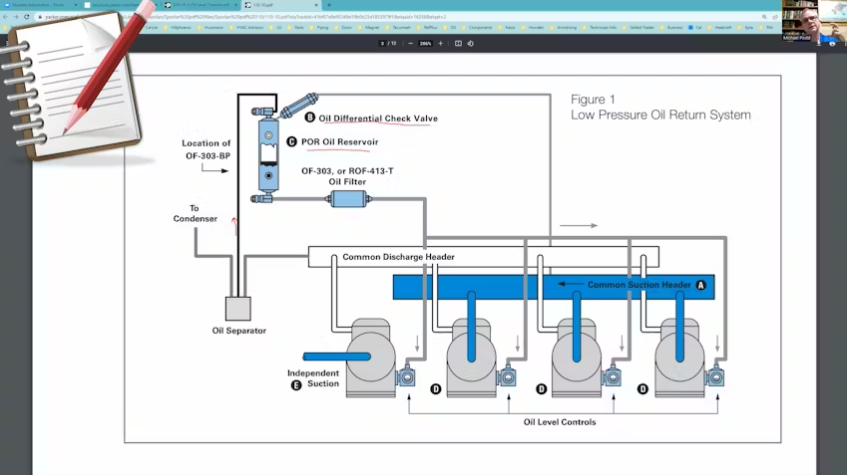The width and height of the screenshot is (847, 475).
Task: Click the 'Oil Level Controls' label
Action: tap(560, 422)
